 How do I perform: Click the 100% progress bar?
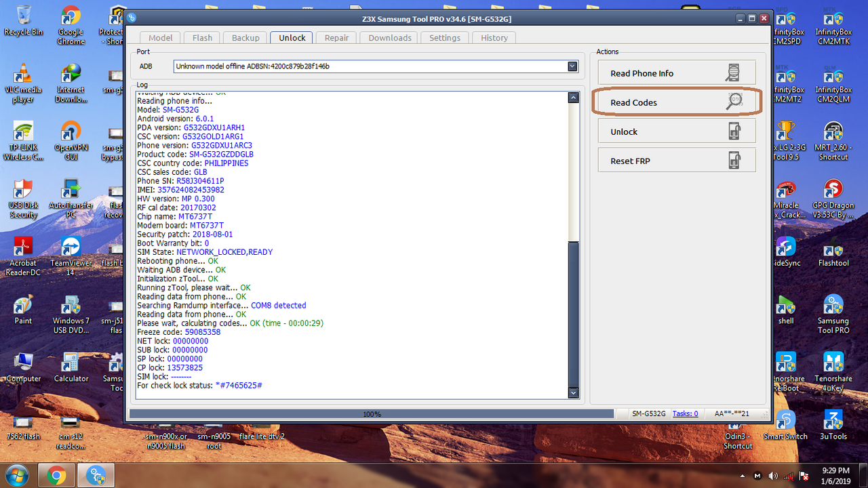point(372,413)
